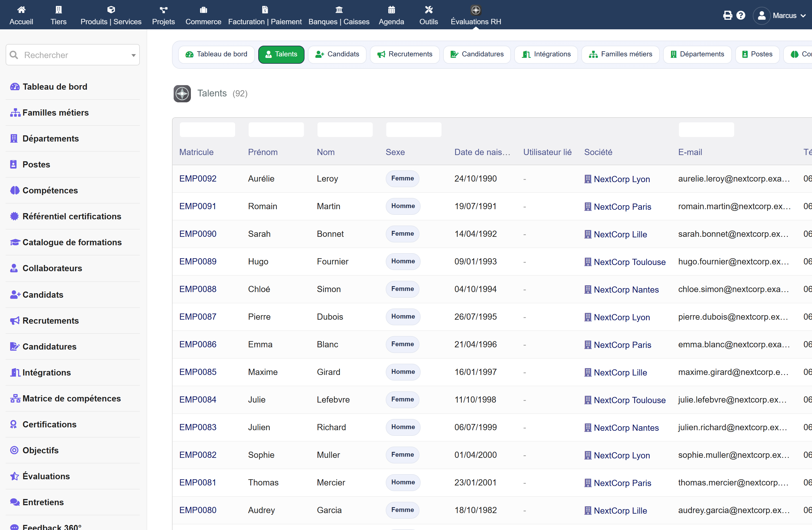Click the E-mail filter input field

click(706, 130)
